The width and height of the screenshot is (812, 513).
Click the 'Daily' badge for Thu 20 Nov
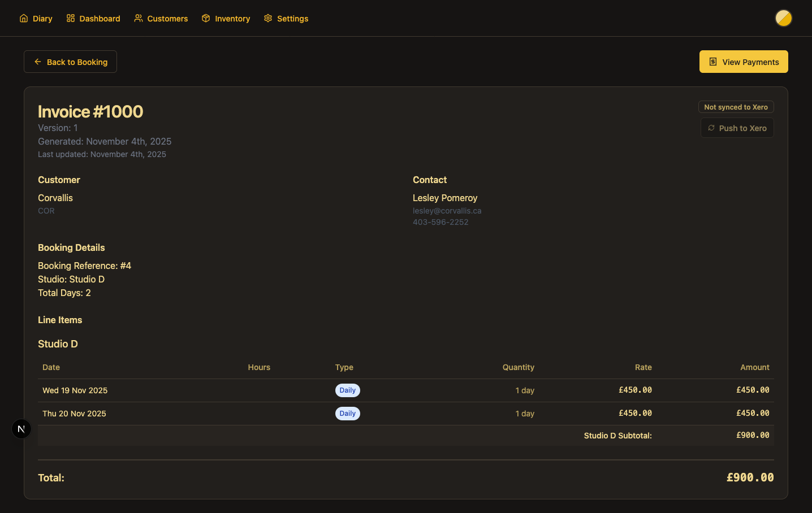point(347,413)
